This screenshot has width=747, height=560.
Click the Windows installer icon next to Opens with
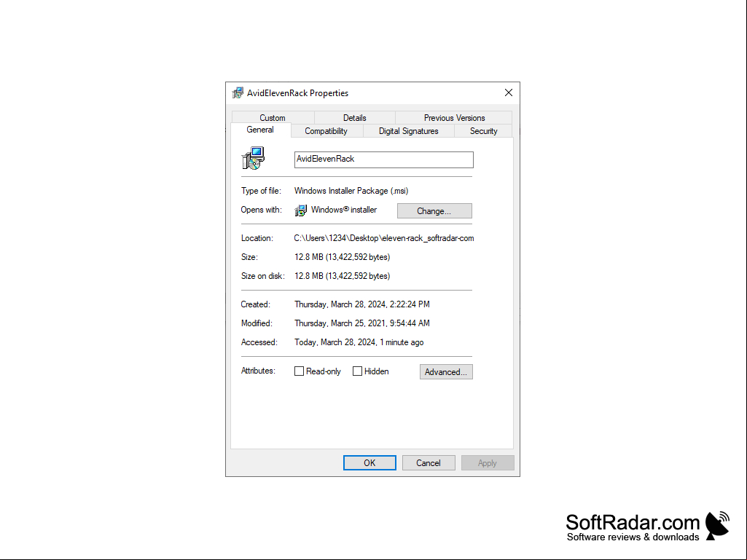coord(300,210)
